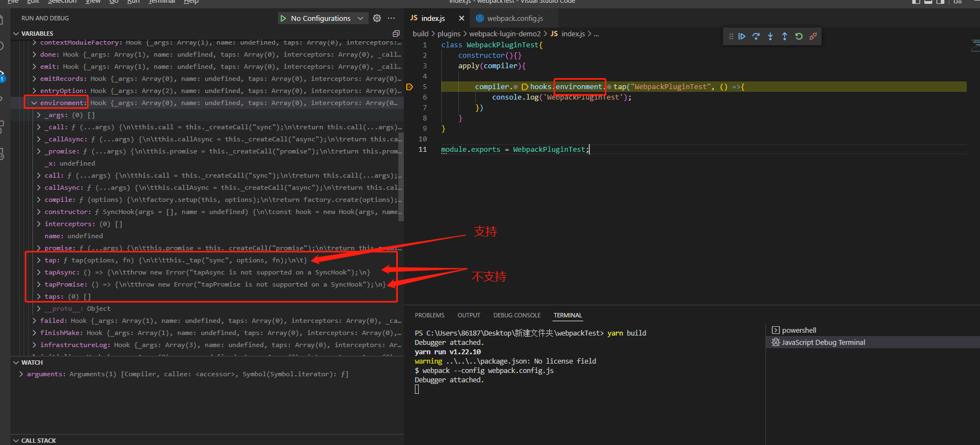Expand the contextModuleFactory hook

[34, 42]
